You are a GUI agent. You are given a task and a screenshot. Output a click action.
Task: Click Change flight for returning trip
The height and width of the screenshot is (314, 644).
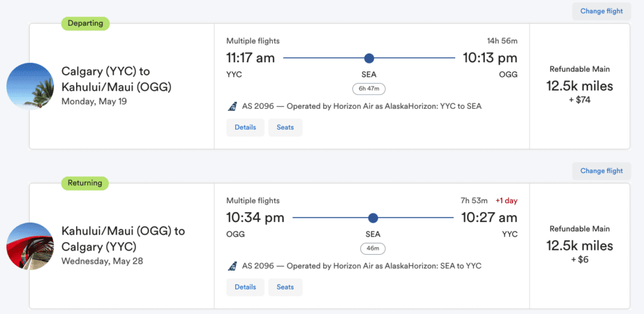pyautogui.click(x=601, y=171)
